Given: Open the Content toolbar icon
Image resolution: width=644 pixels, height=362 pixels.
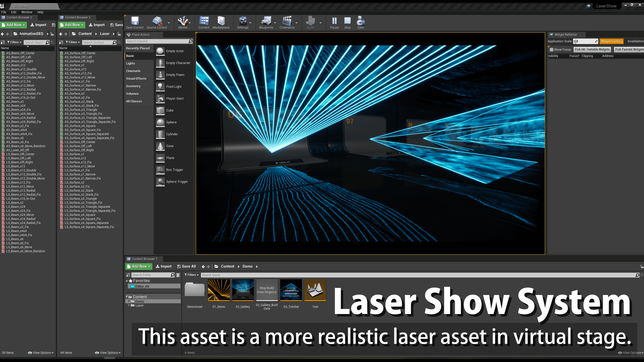Looking at the screenshot, I should click(x=204, y=23).
